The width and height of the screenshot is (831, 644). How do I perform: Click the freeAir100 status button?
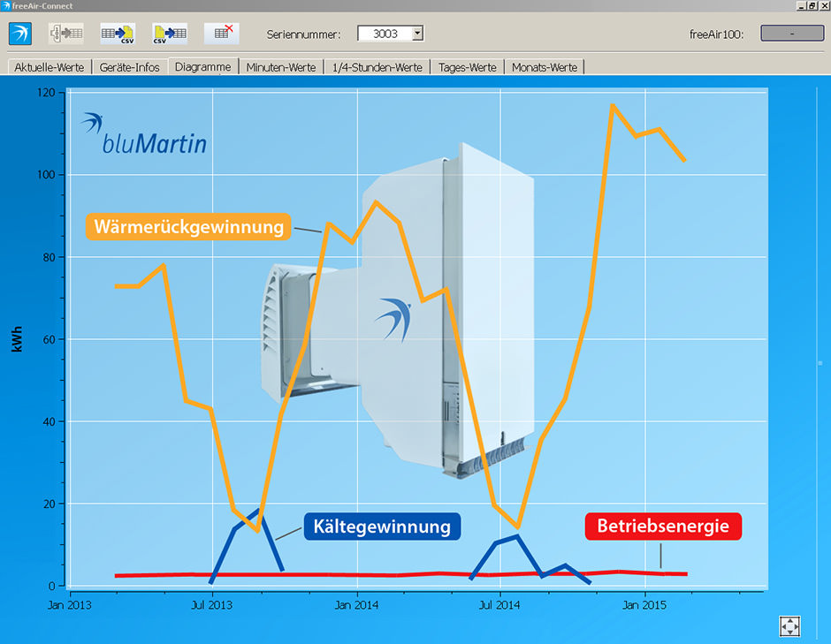(792, 33)
